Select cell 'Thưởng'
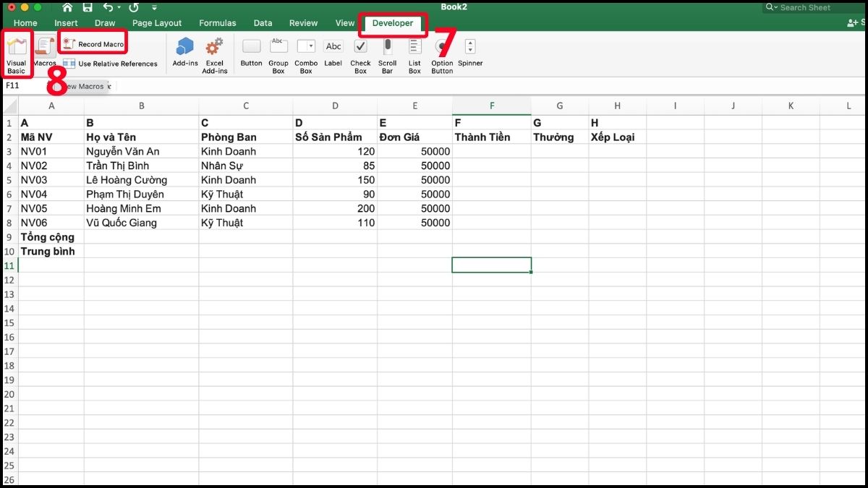Viewport: 868px width, 488px height. (x=560, y=137)
